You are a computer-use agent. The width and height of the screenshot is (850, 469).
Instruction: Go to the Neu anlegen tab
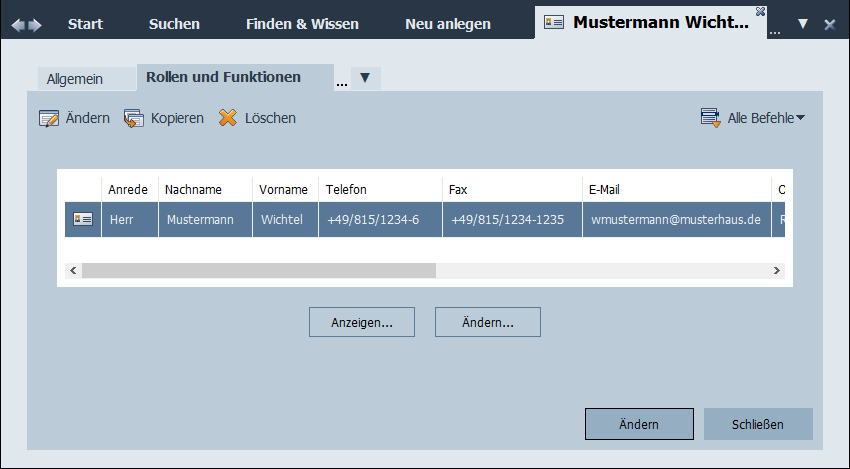pyautogui.click(x=448, y=24)
